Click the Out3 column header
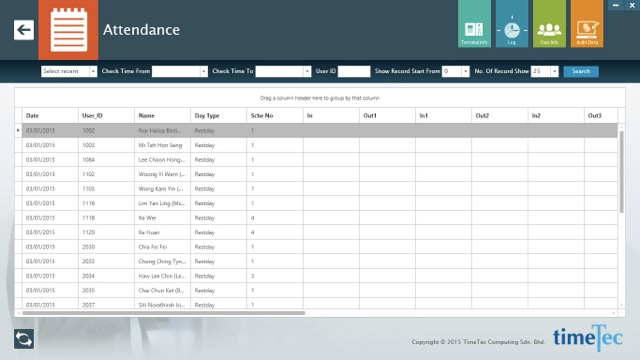 click(601, 116)
